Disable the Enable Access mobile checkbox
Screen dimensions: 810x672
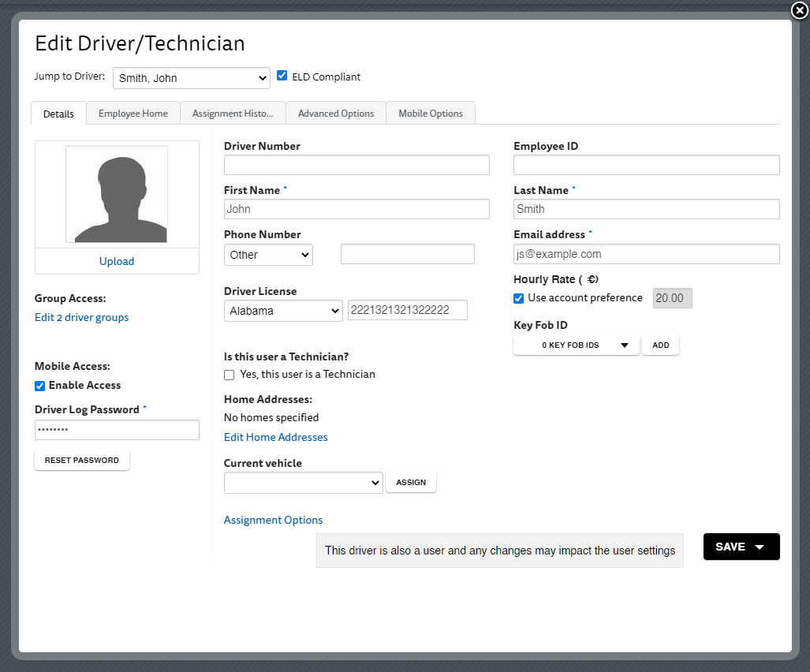(40, 386)
